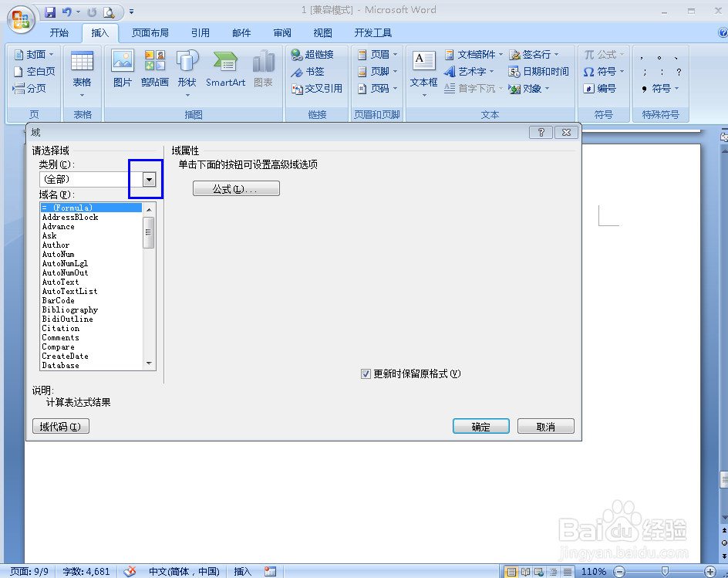The width and height of the screenshot is (728, 578).
Task: Insert a cover page (封面)
Action: pos(34,54)
